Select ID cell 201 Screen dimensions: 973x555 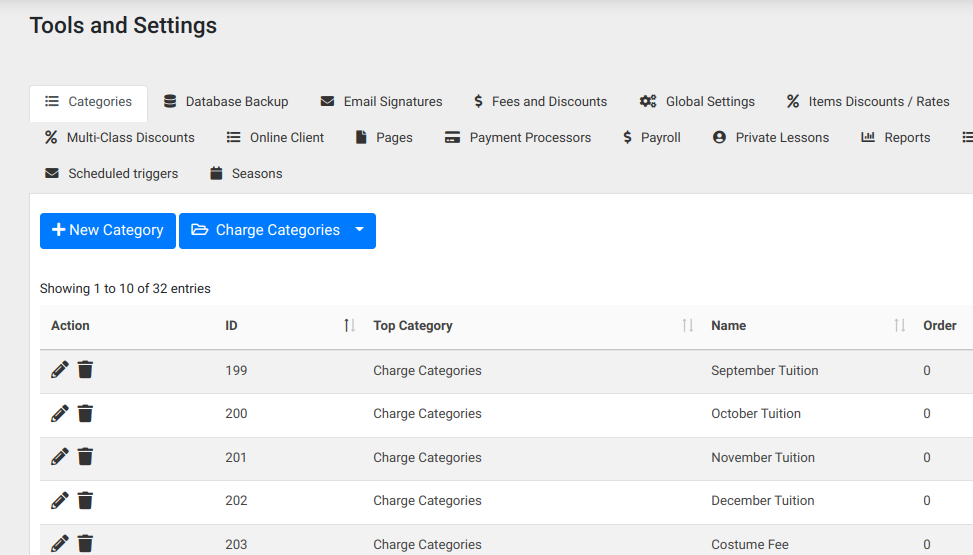[236, 458]
